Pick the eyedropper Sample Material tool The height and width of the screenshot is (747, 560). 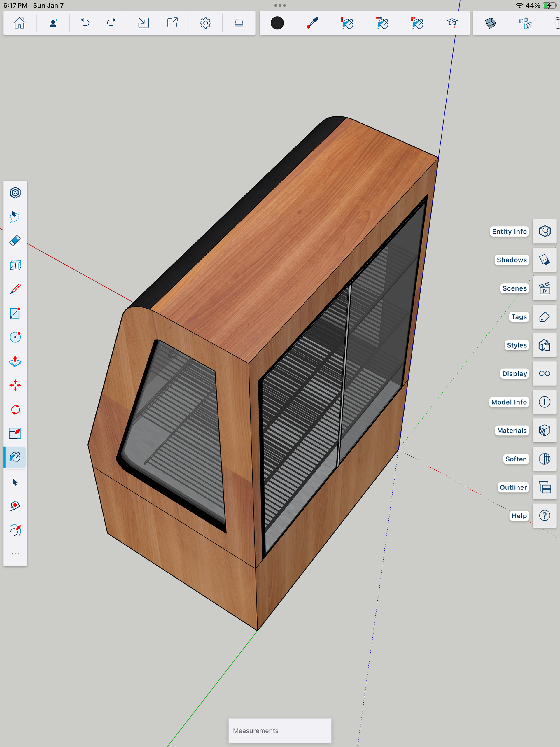312,23
